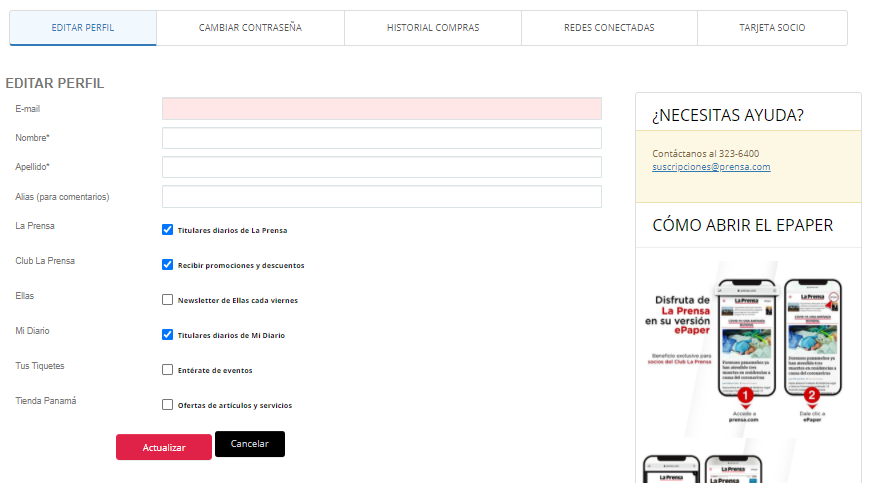
Task: Click the ePaper step 1 phone image
Action: click(x=746, y=338)
